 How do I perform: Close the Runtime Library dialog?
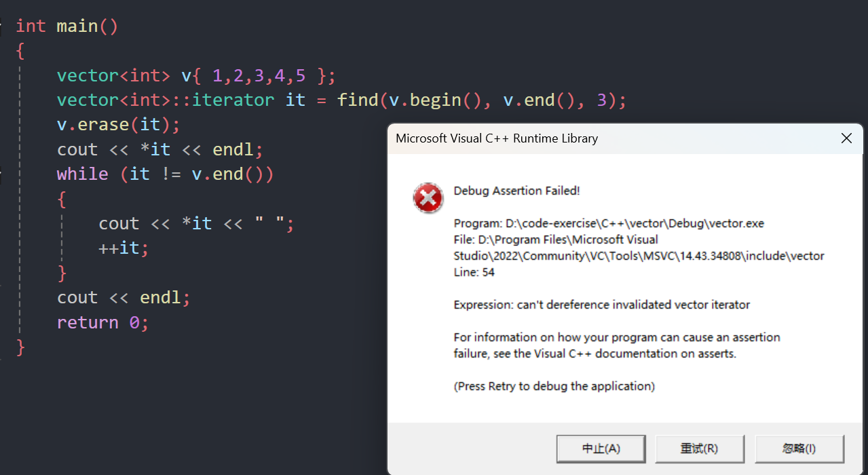pyautogui.click(x=846, y=138)
